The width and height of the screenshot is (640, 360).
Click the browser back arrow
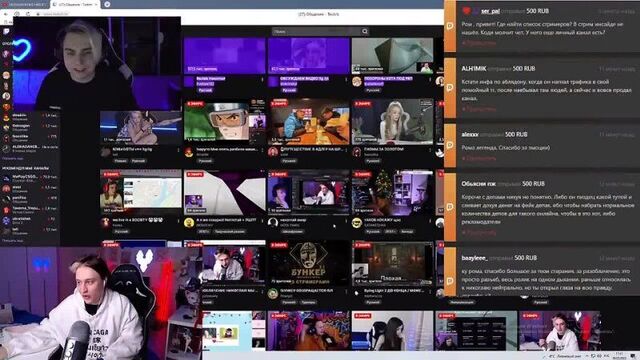[6, 14]
